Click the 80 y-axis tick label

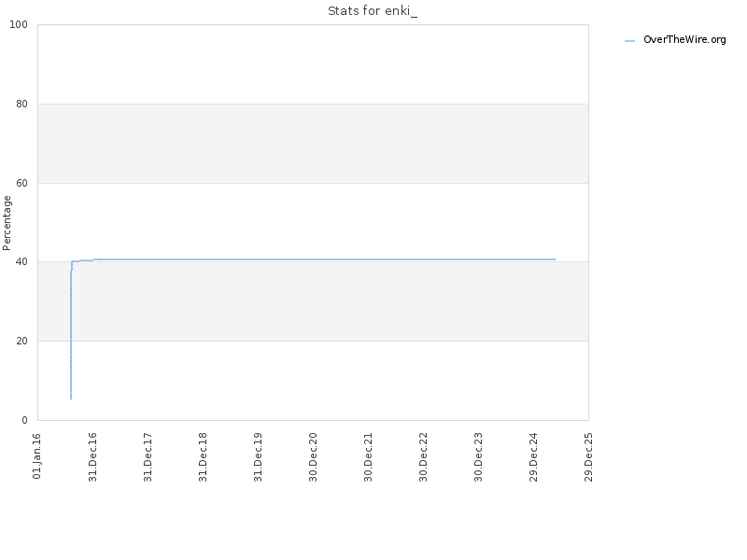[x=21, y=104]
